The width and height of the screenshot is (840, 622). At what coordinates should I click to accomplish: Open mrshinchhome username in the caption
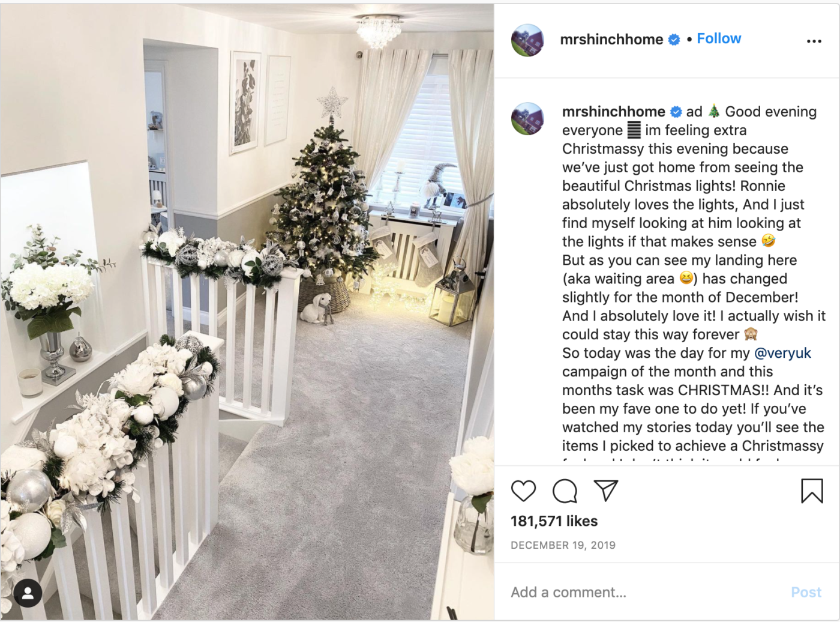(613, 112)
